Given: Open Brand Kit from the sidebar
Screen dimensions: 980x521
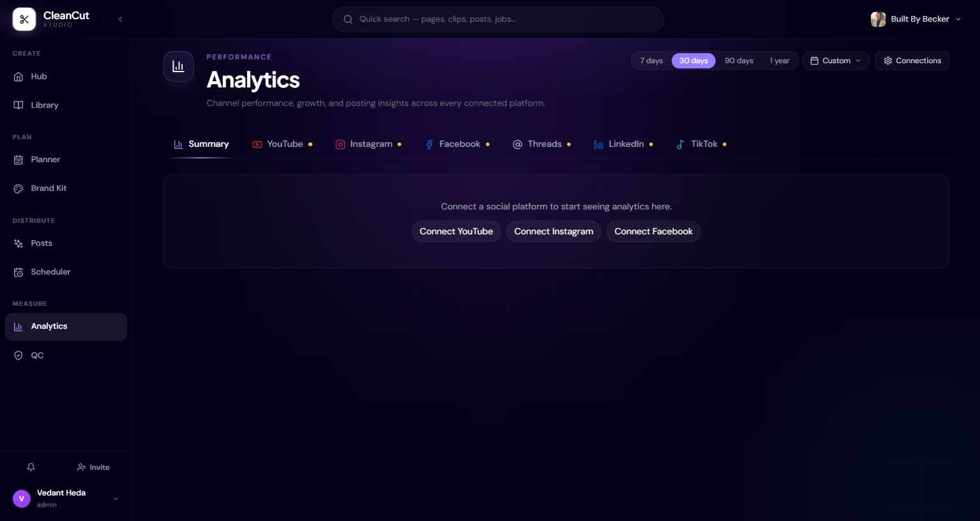Looking at the screenshot, I should (x=66, y=188).
